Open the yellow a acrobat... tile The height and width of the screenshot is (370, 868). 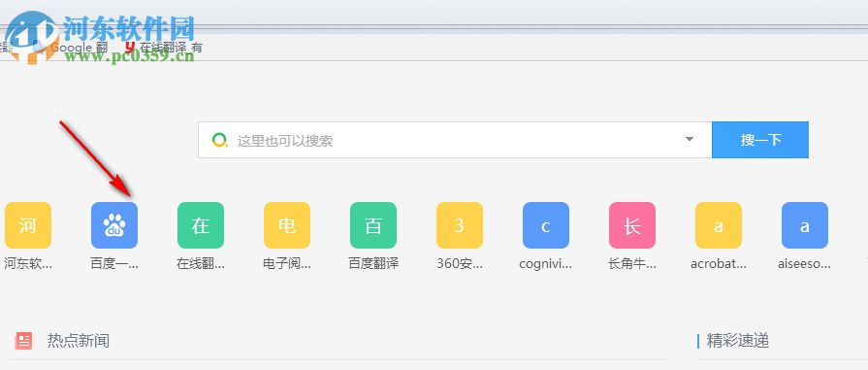coord(719,225)
